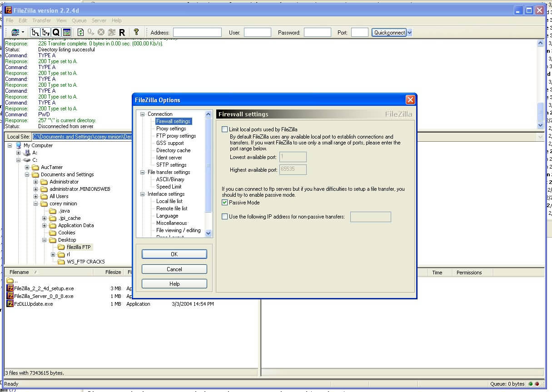The width and height of the screenshot is (552, 392).
Task: Click the floppy drive A: icon
Action: tap(27, 153)
